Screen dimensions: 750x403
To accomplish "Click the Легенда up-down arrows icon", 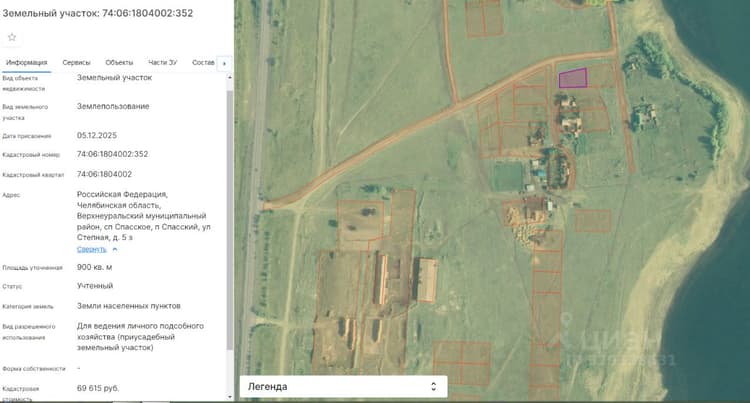I will [x=433, y=386].
